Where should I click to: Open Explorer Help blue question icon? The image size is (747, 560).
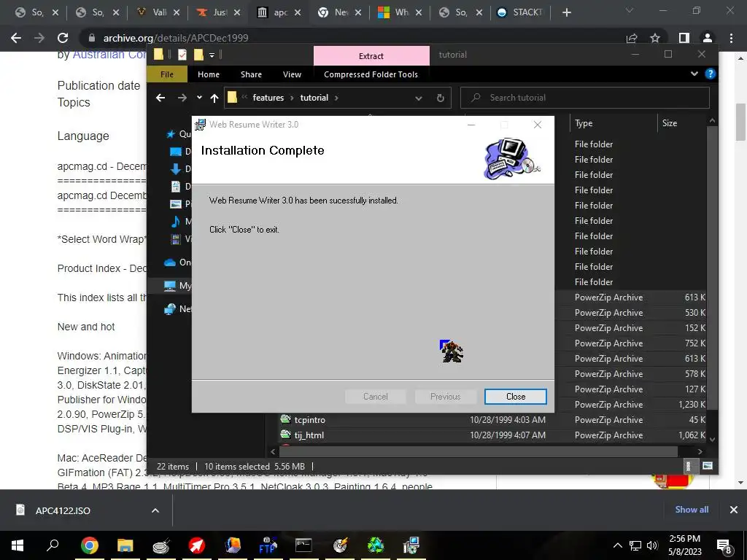tap(711, 74)
